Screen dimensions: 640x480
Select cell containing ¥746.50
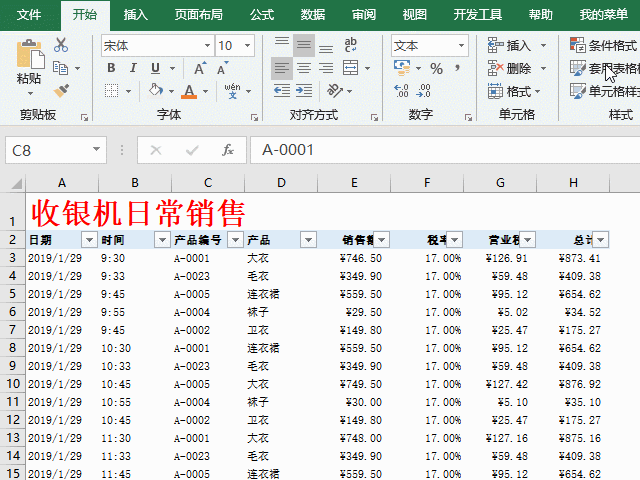[354, 258]
